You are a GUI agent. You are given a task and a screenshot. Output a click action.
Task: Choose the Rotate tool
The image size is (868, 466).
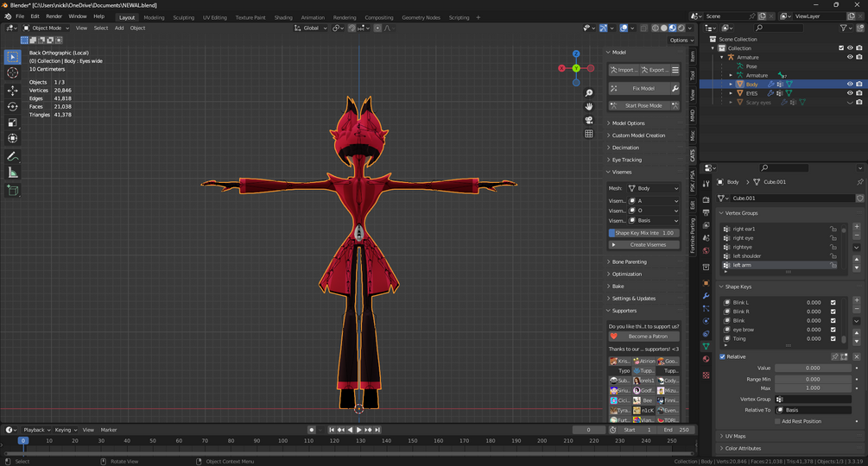click(13, 107)
